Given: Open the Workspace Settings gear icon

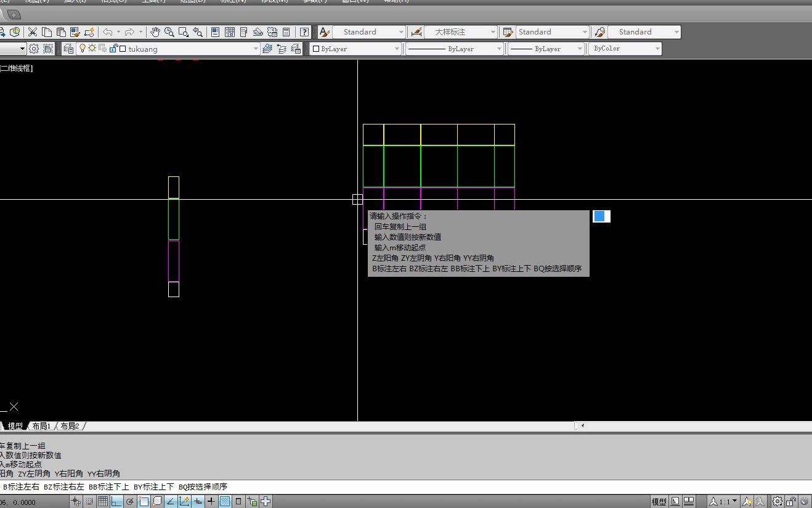Looking at the screenshot, I should pos(34,49).
